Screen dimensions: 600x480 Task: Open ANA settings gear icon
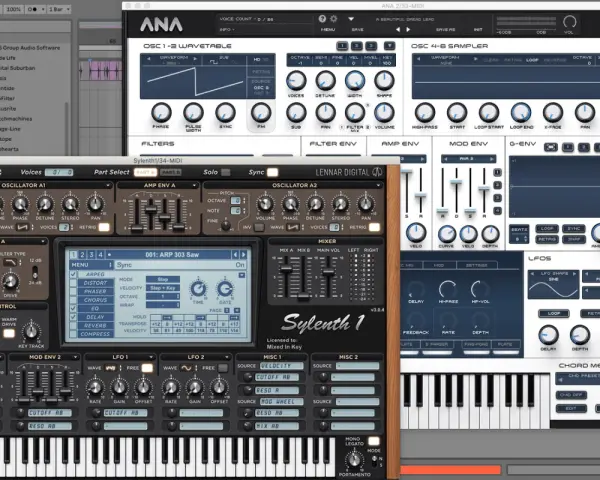pyautogui.click(x=334, y=19)
